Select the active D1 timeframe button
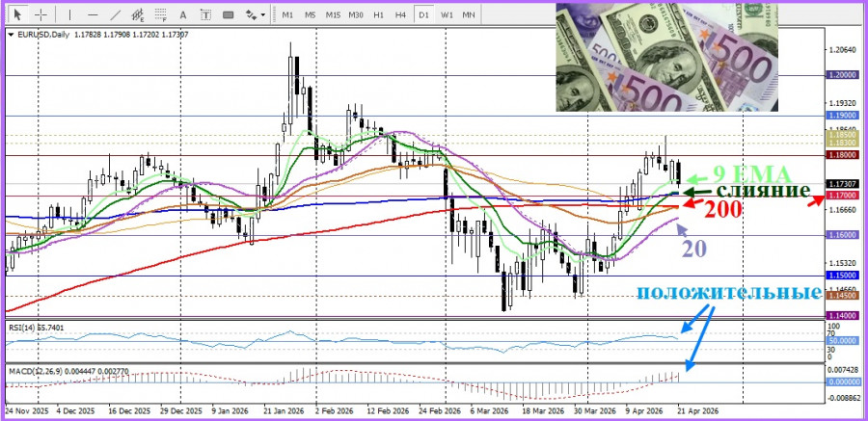868x421 pixels. coord(423,15)
